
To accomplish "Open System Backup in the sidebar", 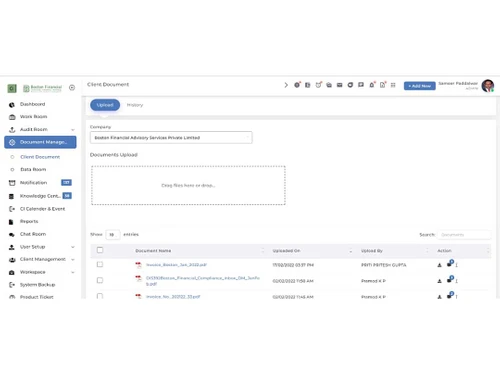I will point(37,285).
